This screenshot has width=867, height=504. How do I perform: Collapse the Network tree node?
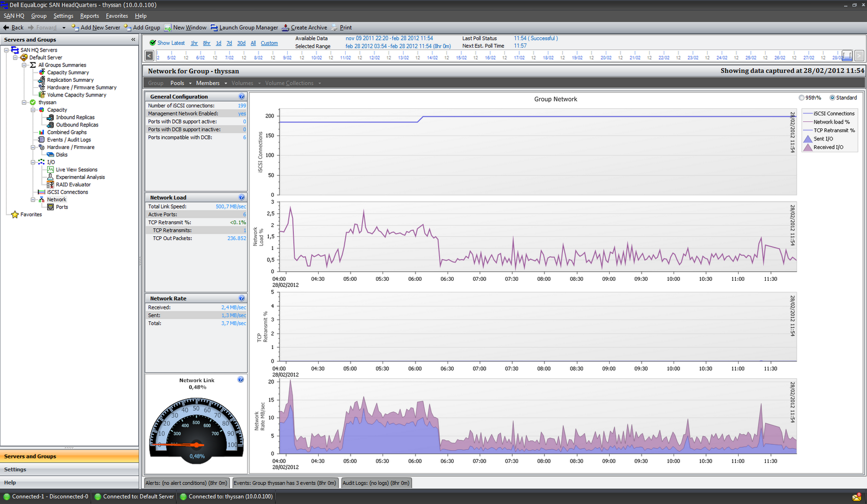(x=33, y=199)
